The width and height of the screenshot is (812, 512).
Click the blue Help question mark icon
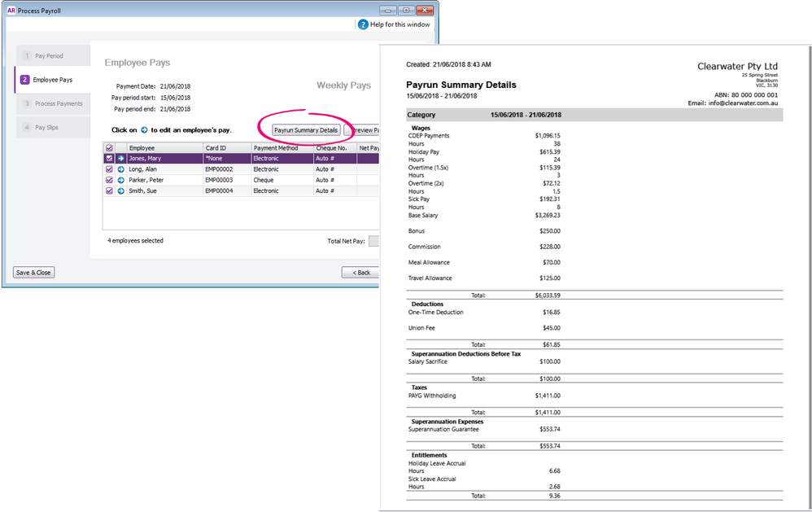pyautogui.click(x=363, y=24)
